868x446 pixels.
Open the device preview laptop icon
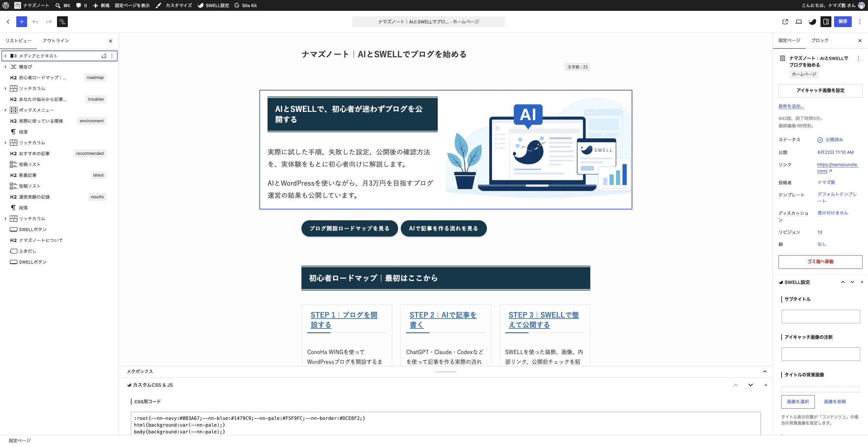(799, 22)
